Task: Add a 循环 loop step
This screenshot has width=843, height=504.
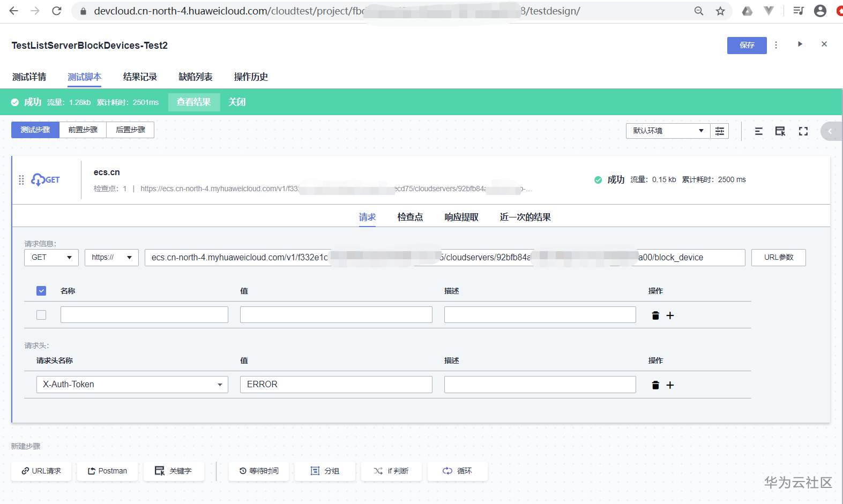Action: coord(458,471)
